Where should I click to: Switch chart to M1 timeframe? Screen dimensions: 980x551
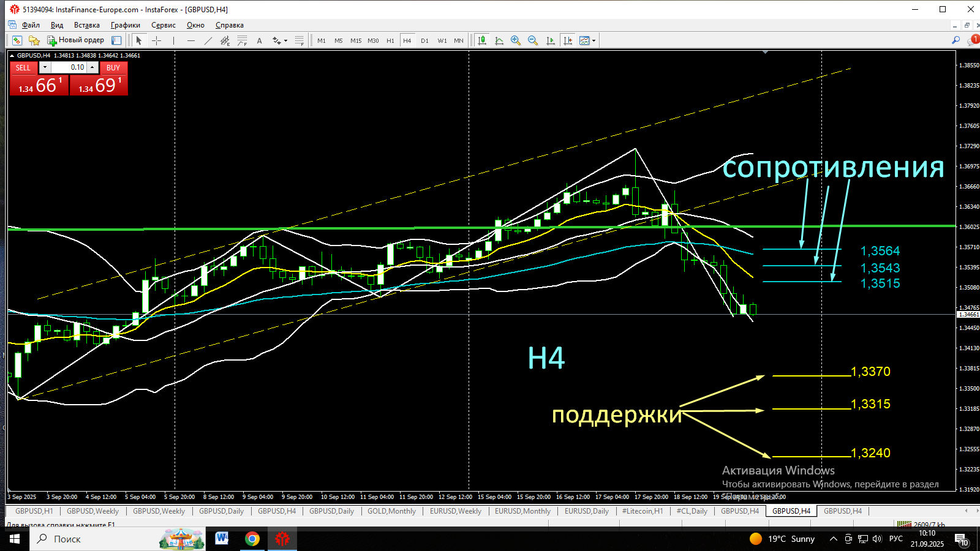322,40
